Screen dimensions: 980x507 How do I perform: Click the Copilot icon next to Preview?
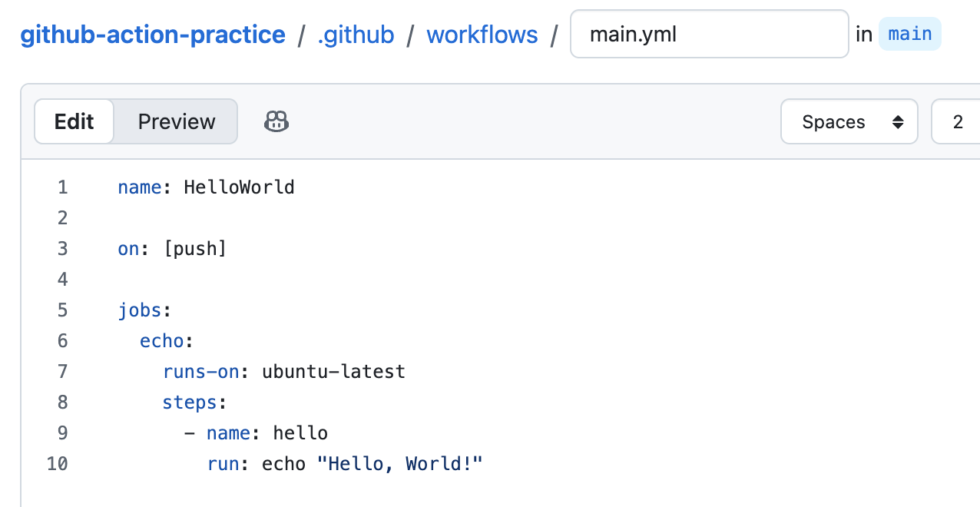tap(276, 121)
